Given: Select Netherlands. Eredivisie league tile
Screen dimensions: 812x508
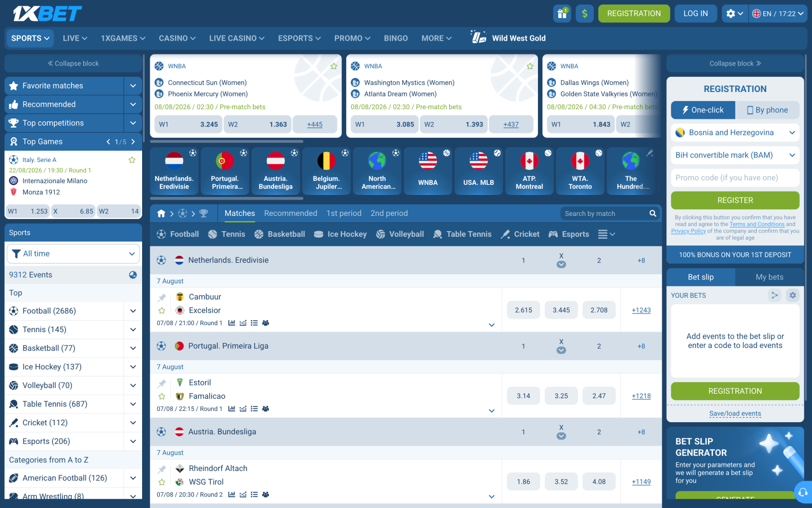Looking at the screenshot, I should point(174,171).
